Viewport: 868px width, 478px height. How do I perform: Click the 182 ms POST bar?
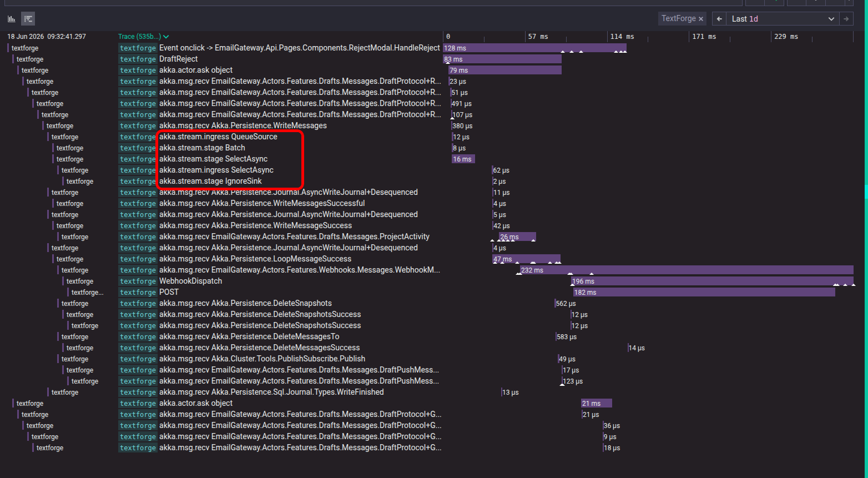click(x=704, y=293)
